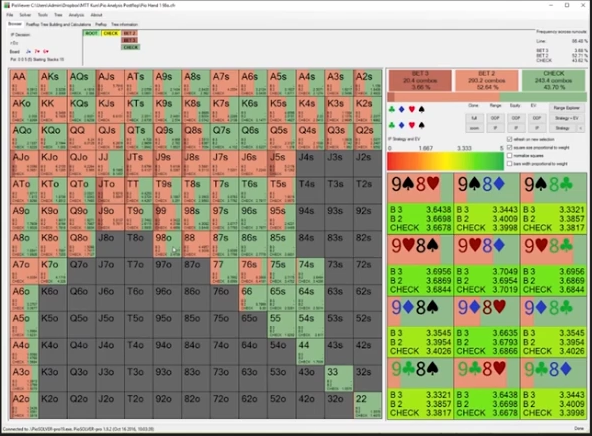Select the BET 2 node in tree path
The height and width of the screenshot is (436, 592).
tap(130, 33)
